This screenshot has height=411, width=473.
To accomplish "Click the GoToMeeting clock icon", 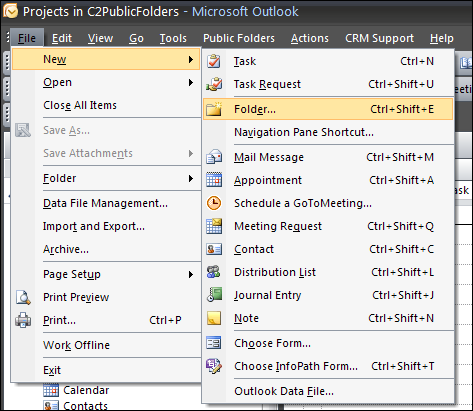I will (x=214, y=203).
